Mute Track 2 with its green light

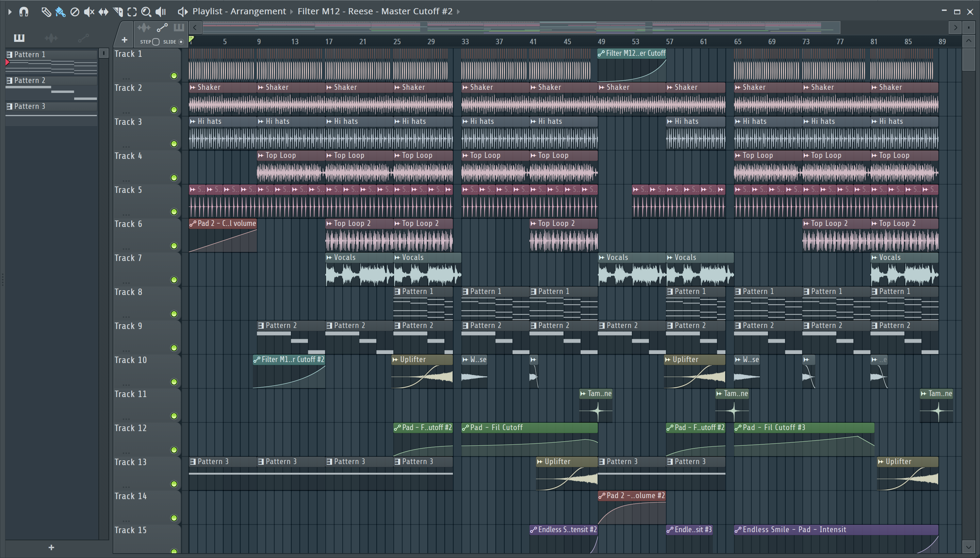click(x=174, y=110)
